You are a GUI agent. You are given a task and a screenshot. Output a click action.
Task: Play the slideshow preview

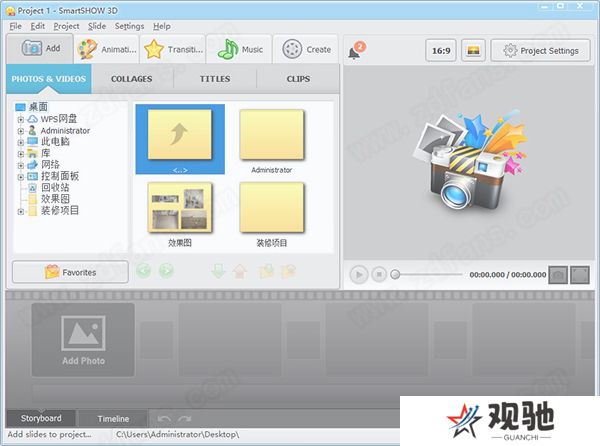coord(359,275)
